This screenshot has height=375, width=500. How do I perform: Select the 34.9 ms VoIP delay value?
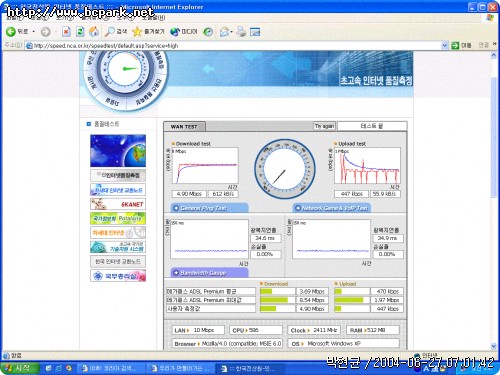pos(388,238)
